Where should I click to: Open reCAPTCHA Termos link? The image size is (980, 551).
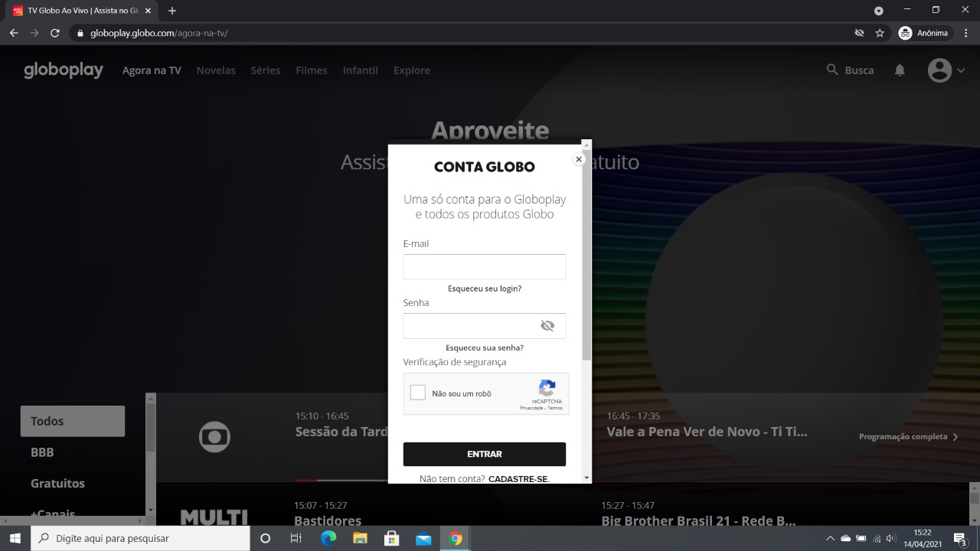(555, 408)
